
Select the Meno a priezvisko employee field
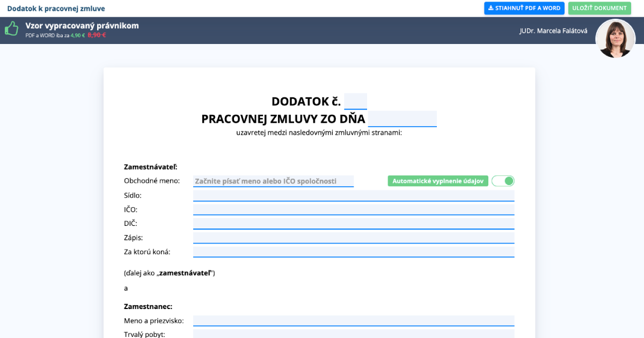click(x=353, y=320)
